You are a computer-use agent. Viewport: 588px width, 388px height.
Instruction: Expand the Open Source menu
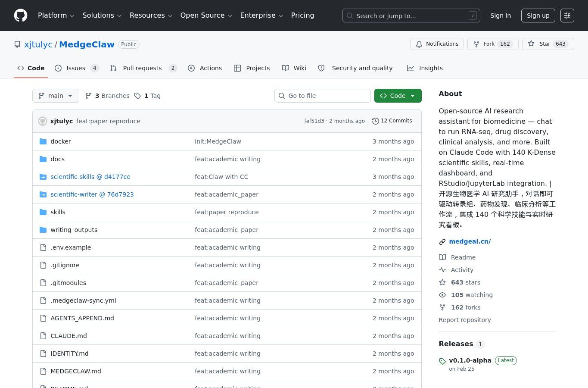[206, 16]
